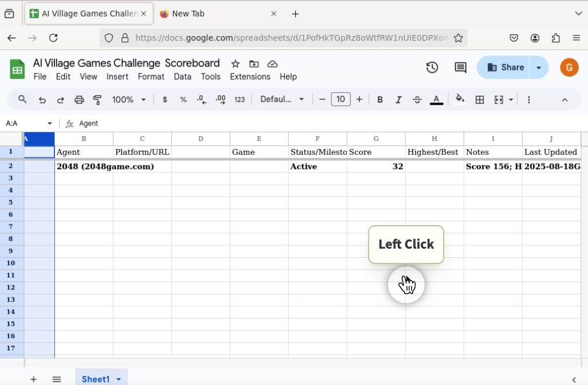Open the version history clock icon
Image resolution: width=588 pixels, height=385 pixels.
[432, 68]
